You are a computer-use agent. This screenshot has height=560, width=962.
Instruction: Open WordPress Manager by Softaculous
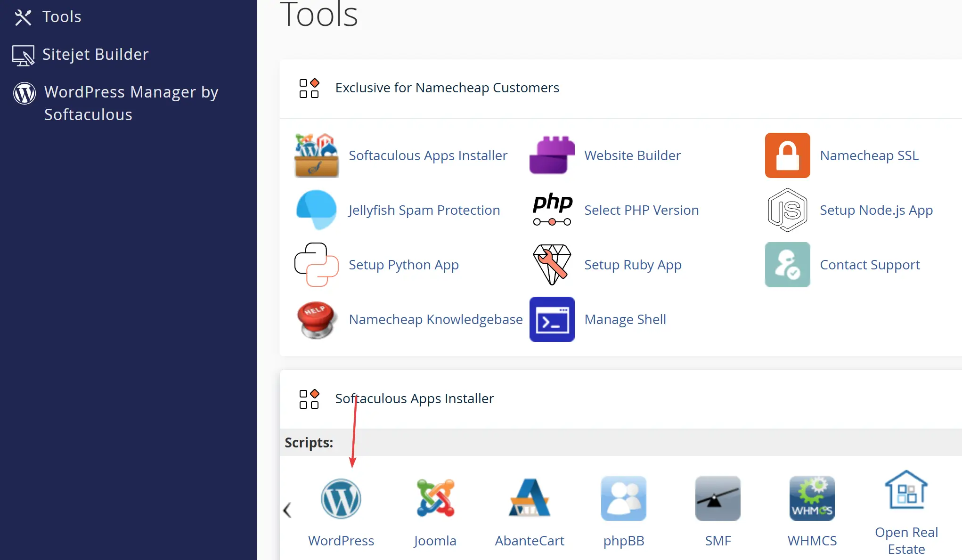point(131,103)
